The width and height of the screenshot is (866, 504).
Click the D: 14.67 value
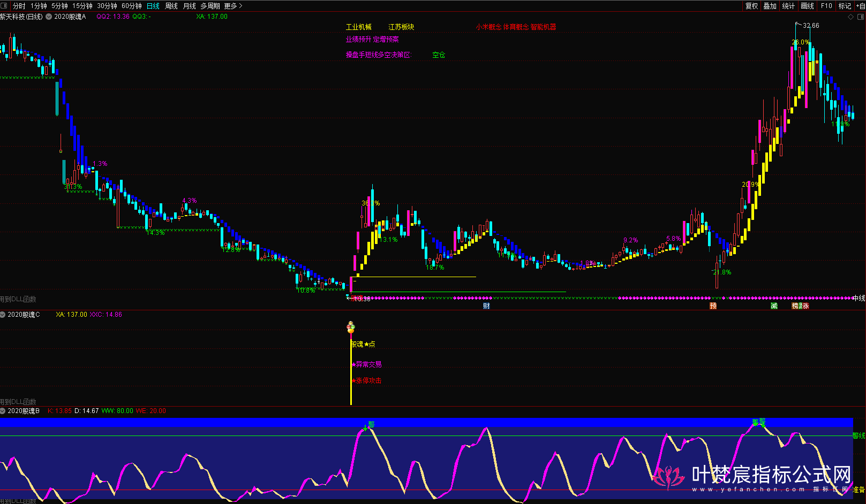coord(86,411)
